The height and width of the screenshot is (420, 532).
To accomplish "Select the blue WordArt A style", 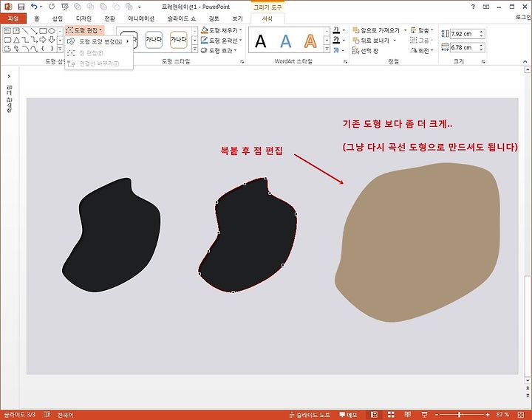I will point(286,41).
